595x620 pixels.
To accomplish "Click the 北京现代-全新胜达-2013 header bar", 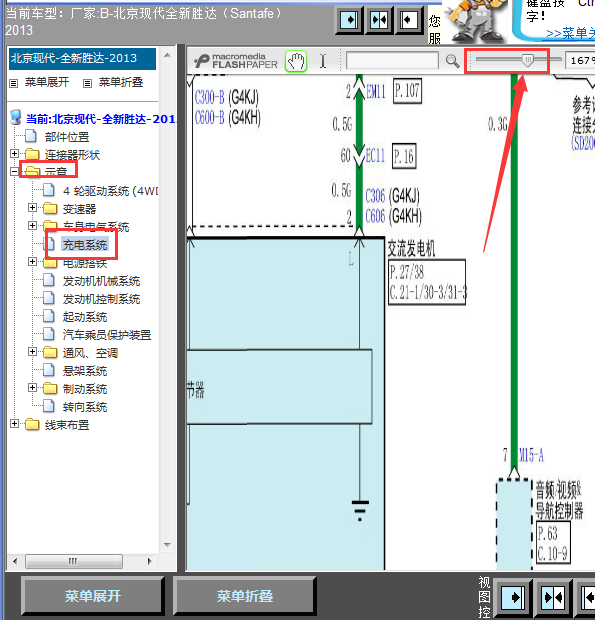I will (82, 59).
